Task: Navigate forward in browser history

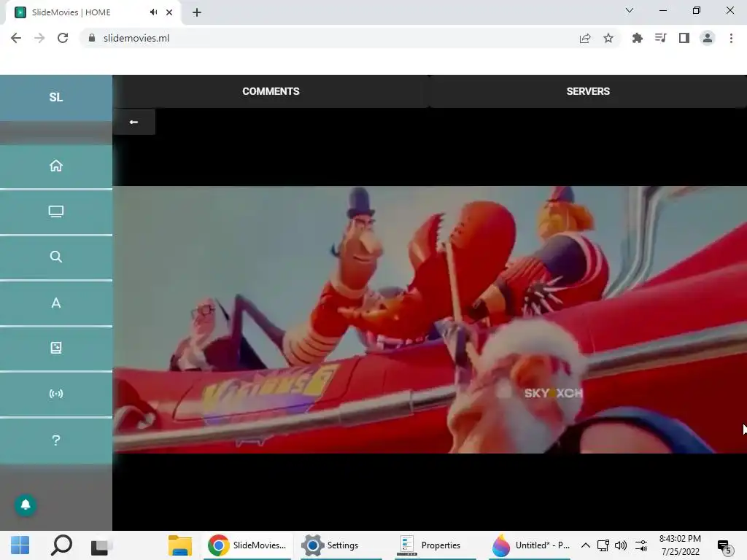Action: [39, 38]
